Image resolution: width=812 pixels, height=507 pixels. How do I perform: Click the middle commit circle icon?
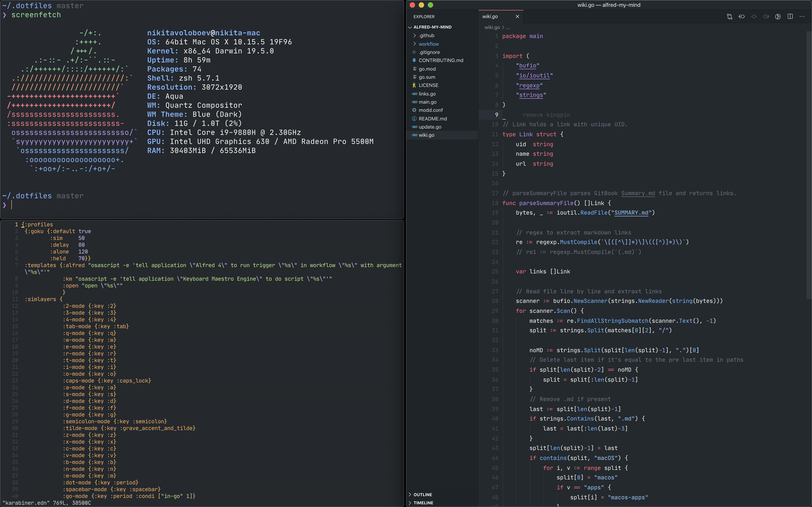pyautogui.click(x=754, y=17)
